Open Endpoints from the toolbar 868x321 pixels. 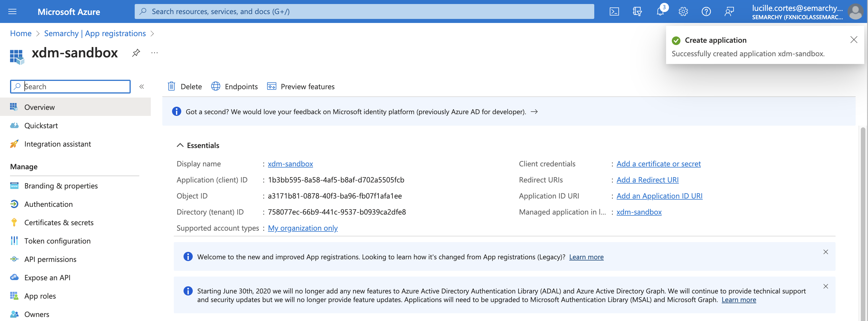(x=235, y=86)
